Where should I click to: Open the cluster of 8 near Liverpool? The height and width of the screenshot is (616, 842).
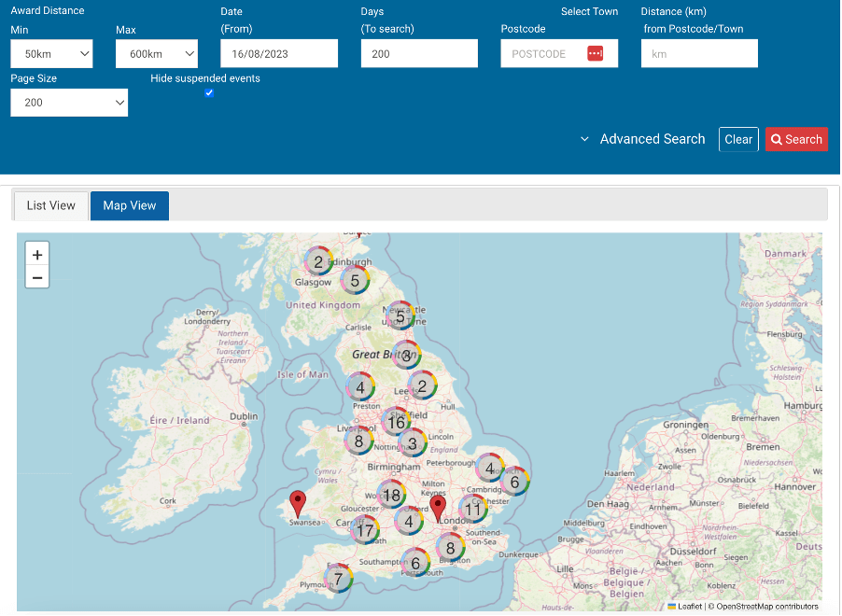click(358, 441)
